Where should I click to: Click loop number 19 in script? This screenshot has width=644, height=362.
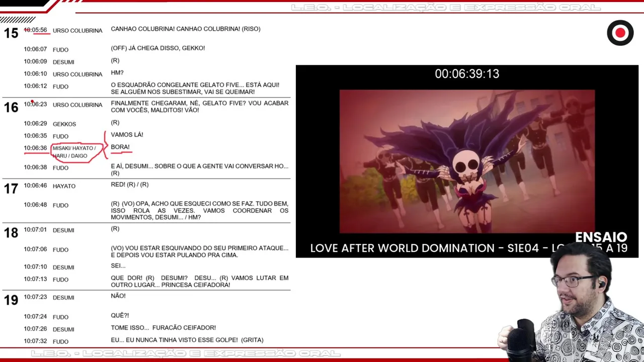click(x=11, y=300)
